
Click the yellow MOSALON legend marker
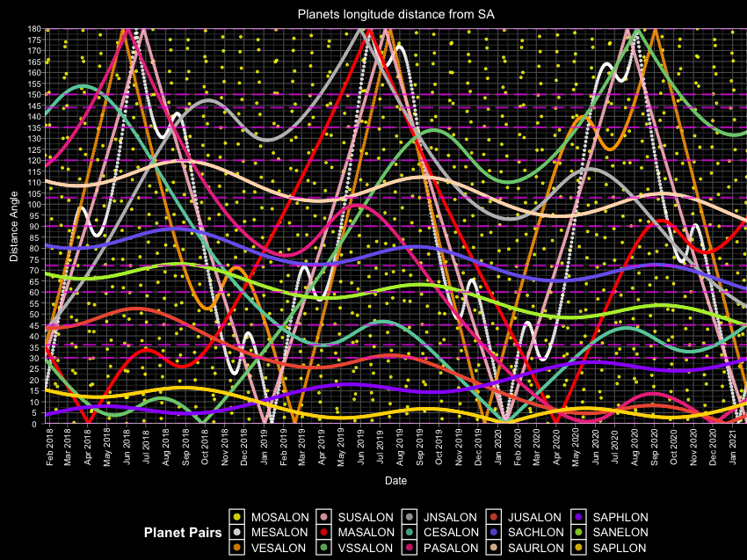click(236, 517)
